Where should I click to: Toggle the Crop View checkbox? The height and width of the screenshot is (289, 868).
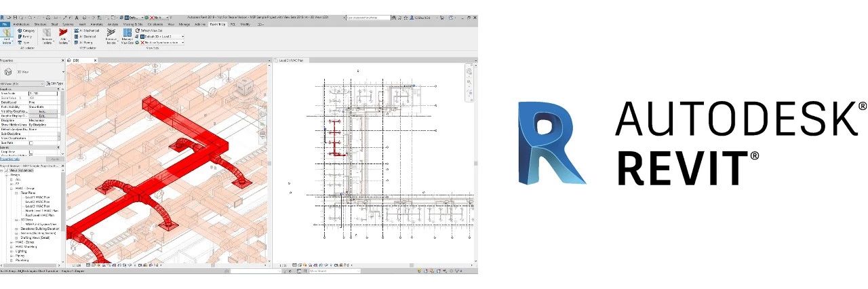pos(31,152)
